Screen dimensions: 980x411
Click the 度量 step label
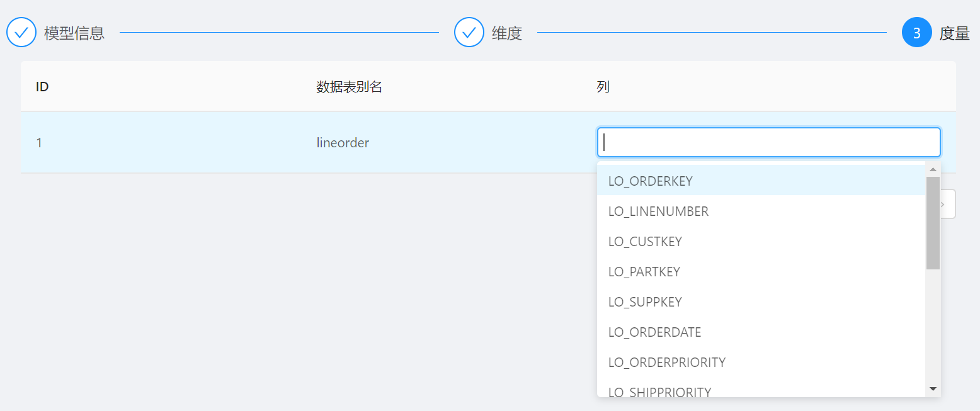(954, 33)
